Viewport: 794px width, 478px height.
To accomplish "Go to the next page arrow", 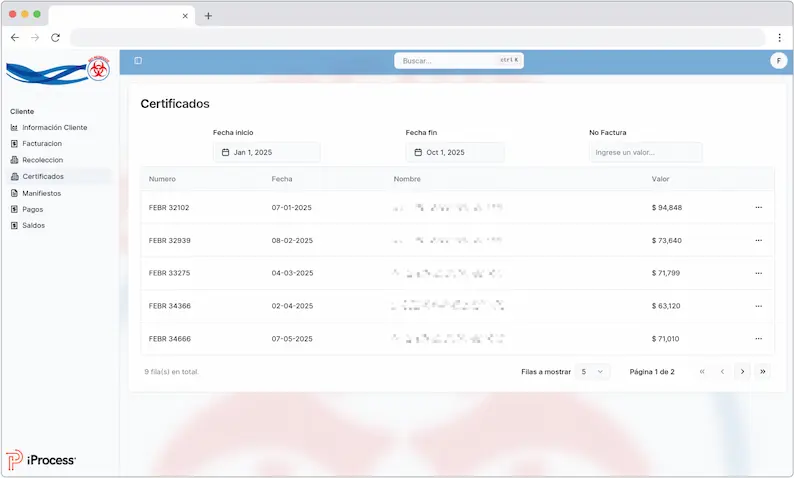I will pyautogui.click(x=742, y=372).
